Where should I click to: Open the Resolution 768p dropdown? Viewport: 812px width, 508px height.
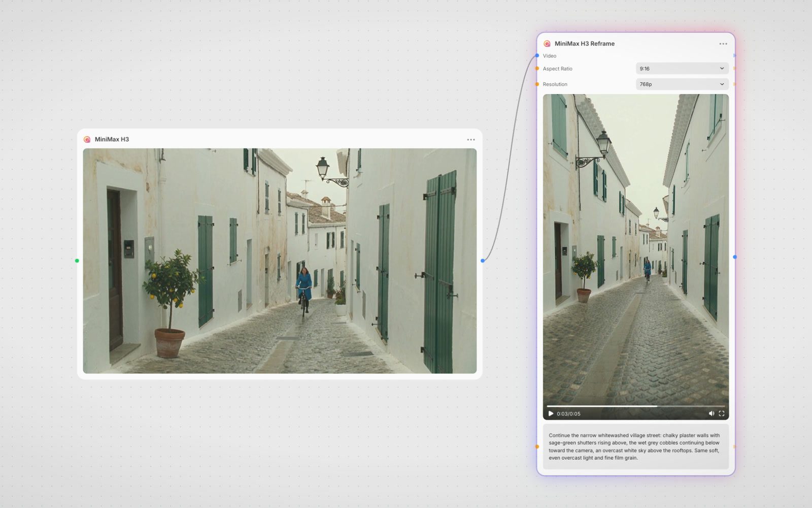click(x=682, y=84)
